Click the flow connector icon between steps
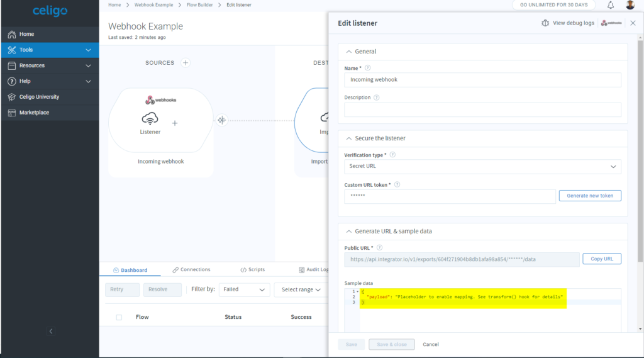 click(x=222, y=120)
